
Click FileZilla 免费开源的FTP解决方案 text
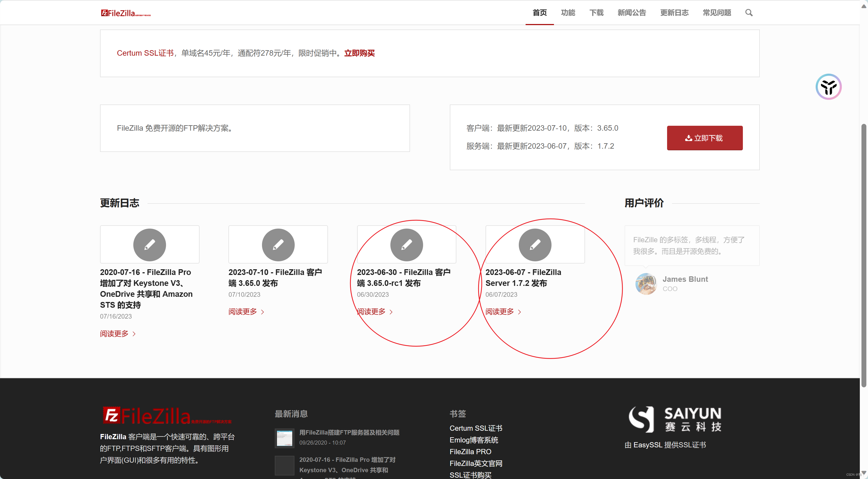coord(176,128)
